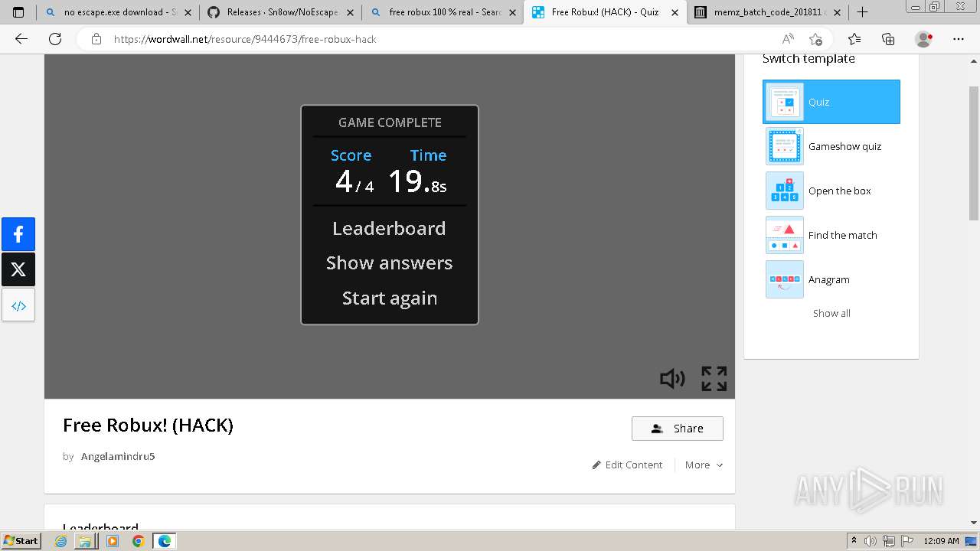Screen dimensions: 980x551
Task: Close the memz_batch_code tab
Action: coord(837,12)
